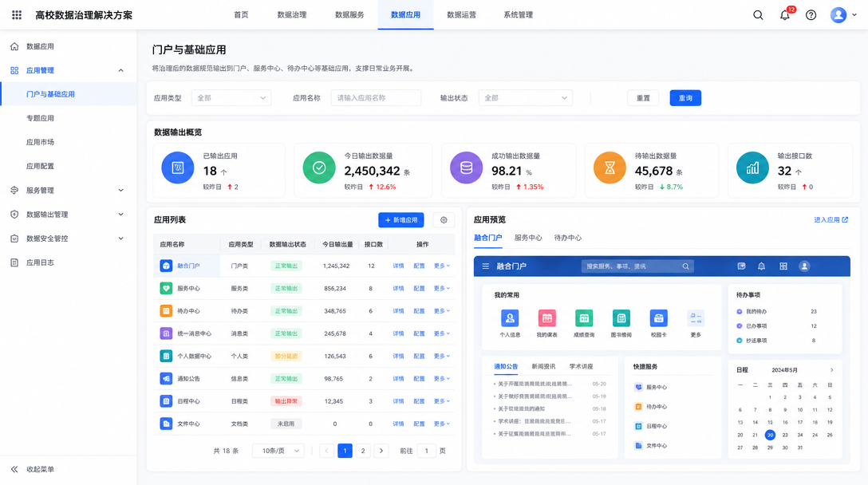Click the 成功输出数据量 purple database icon
The width and height of the screenshot is (868, 485).
[x=466, y=168]
